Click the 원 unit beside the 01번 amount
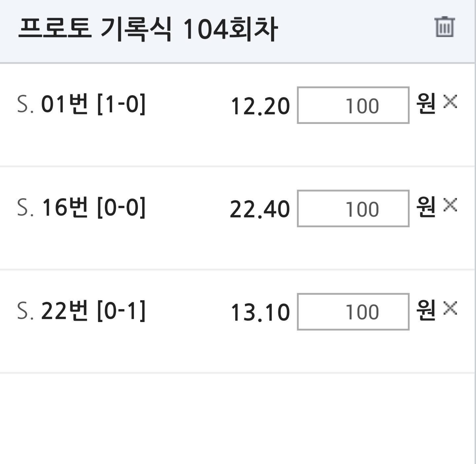 (426, 104)
